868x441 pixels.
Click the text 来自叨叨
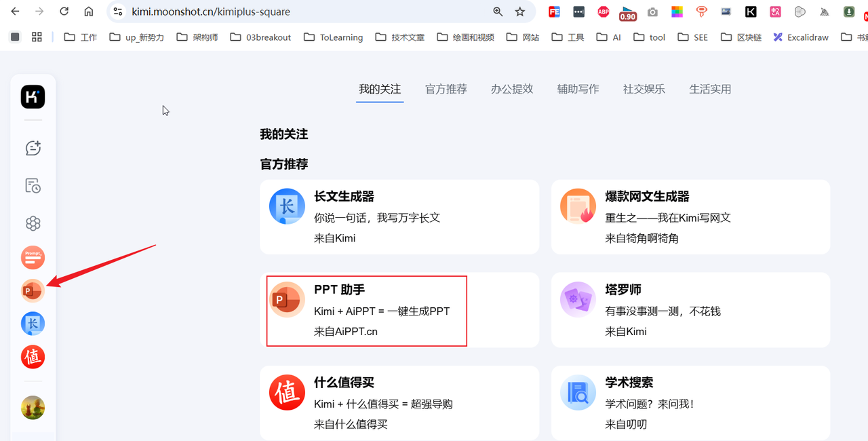[x=626, y=424]
